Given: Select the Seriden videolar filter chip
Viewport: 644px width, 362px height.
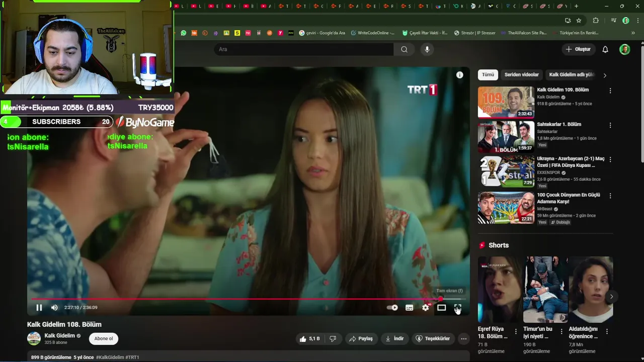Looking at the screenshot, I should tap(521, 75).
